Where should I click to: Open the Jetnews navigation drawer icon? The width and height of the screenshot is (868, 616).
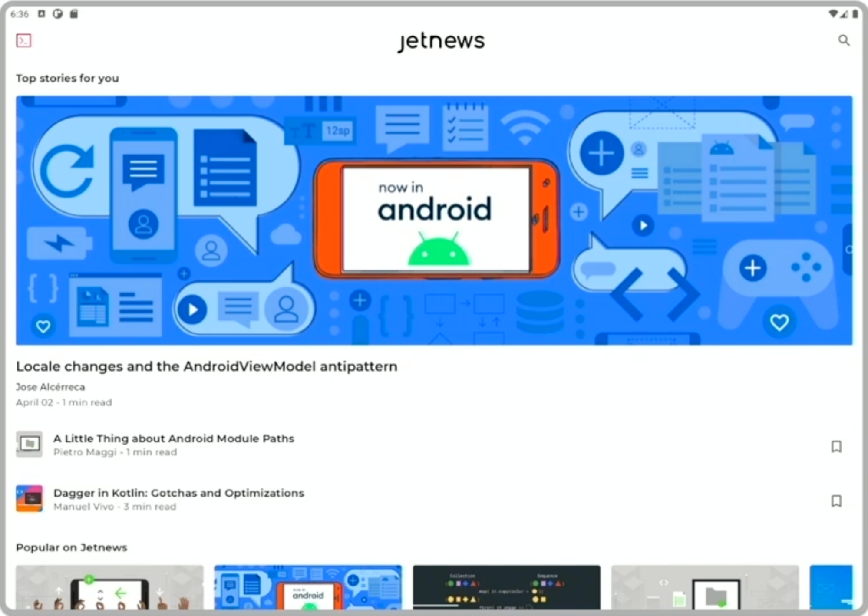[23, 41]
